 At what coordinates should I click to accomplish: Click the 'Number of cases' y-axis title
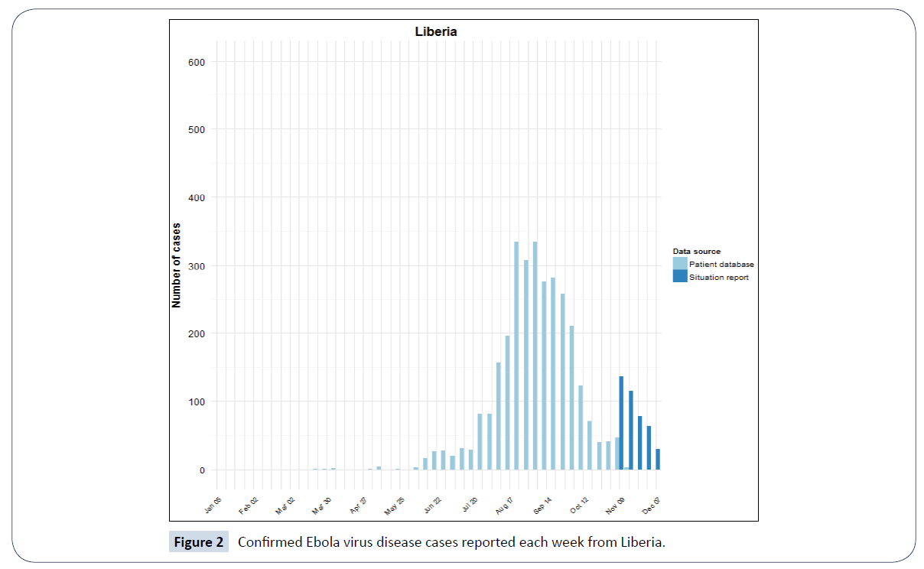pos(176,265)
